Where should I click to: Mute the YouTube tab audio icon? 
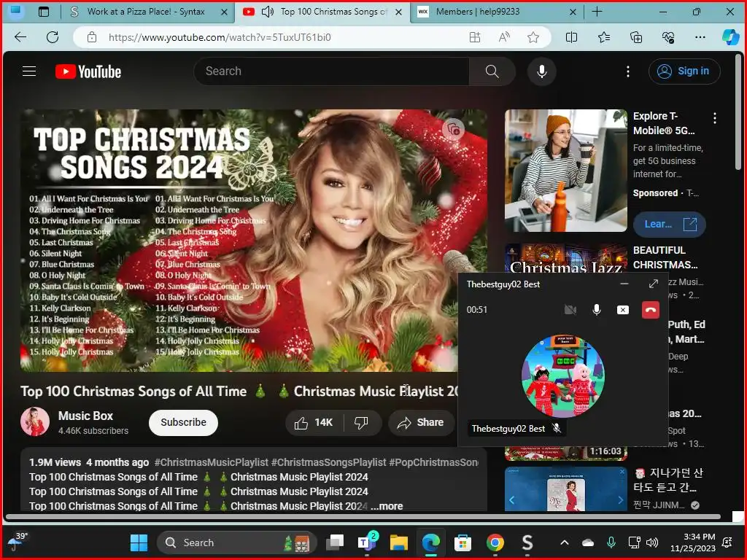(268, 12)
